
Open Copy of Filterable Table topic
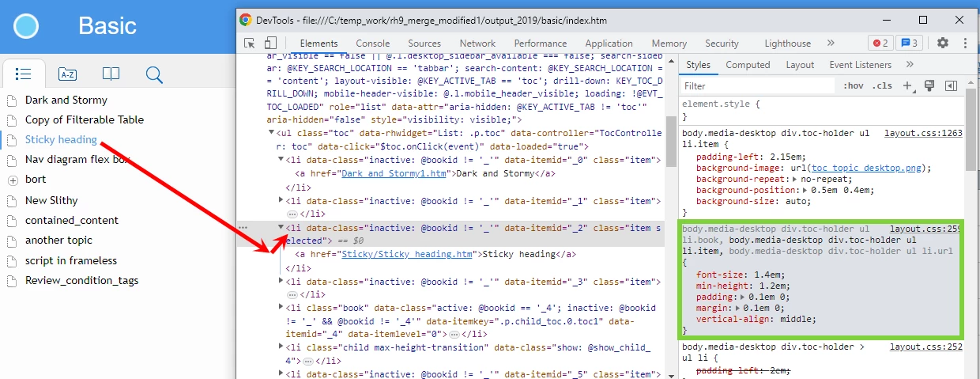85,120
